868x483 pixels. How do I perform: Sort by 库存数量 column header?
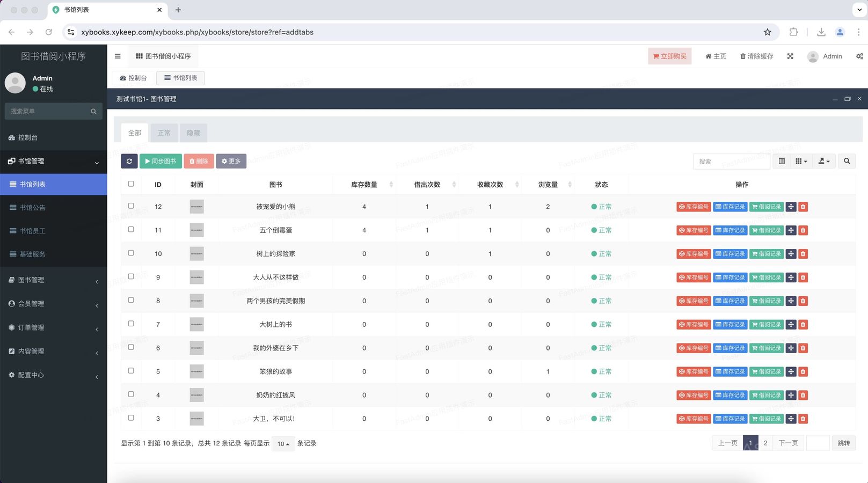[x=364, y=185]
